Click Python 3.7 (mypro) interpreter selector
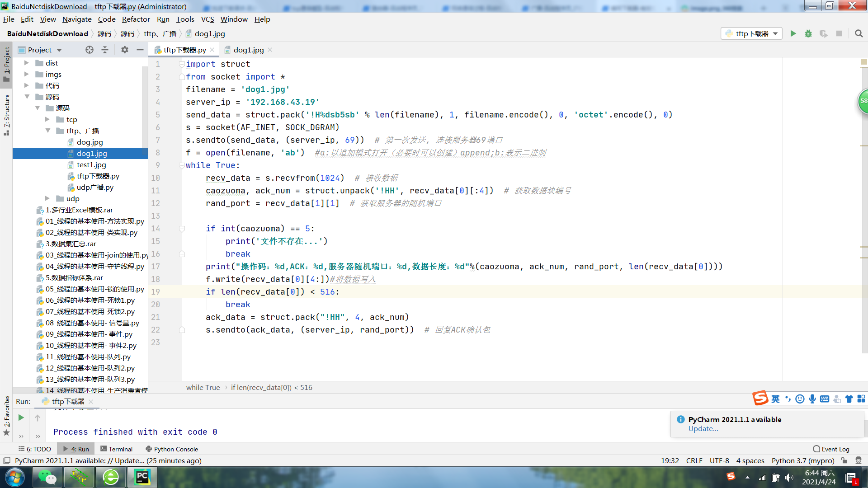Screen dimensions: 868x488 pos(803,460)
